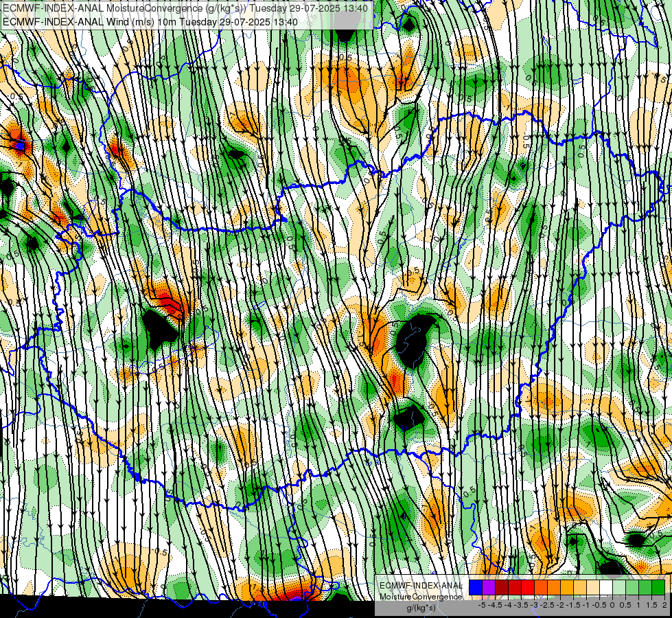Pick the legend swatch between 0 and 0.5
Screen dimensions: 672x618
point(619,587)
